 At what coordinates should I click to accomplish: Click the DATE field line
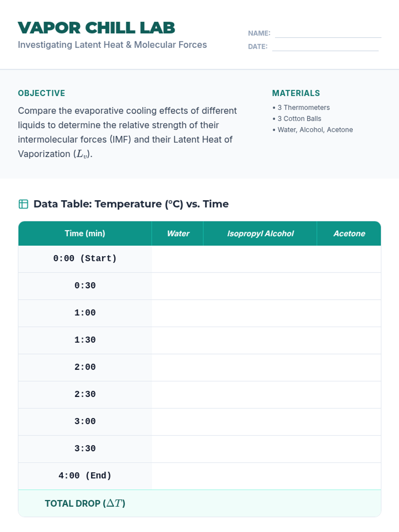325,47
